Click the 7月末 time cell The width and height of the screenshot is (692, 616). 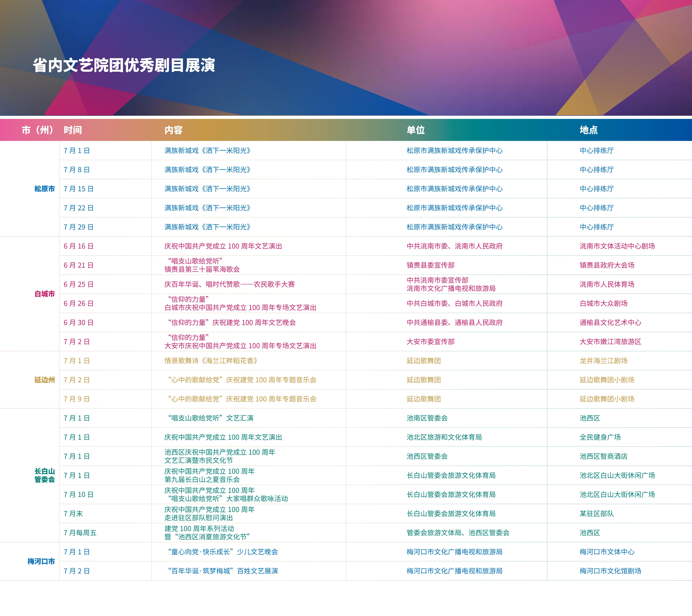point(73,514)
